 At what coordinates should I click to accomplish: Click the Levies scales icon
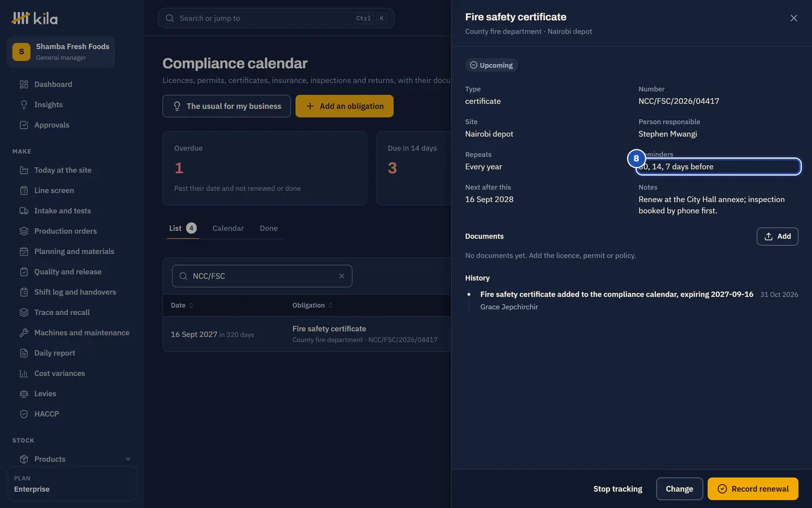pyautogui.click(x=24, y=394)
